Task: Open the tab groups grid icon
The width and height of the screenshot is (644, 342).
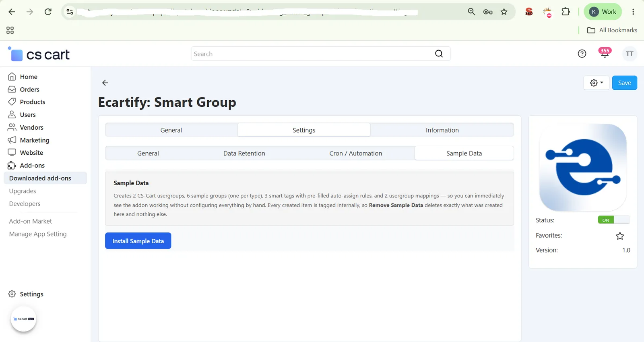Action: pos(10,30)
